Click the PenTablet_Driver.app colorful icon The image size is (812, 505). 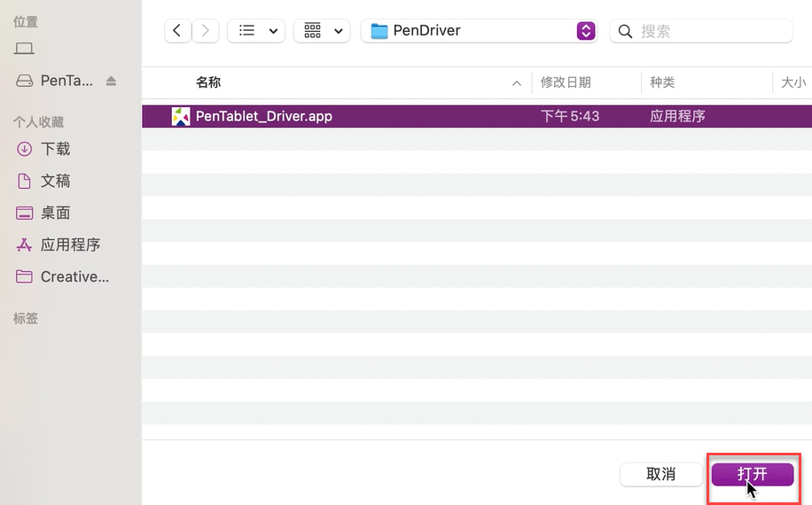pos(181,116)
